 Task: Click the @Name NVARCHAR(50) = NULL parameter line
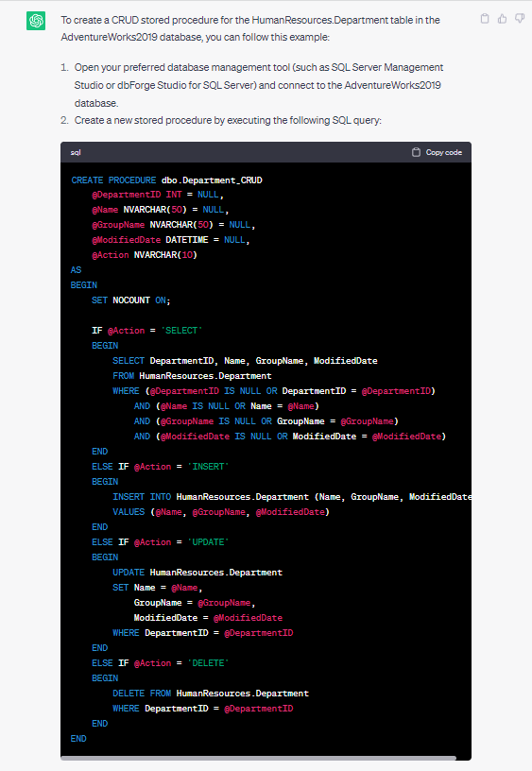point(161,210)
